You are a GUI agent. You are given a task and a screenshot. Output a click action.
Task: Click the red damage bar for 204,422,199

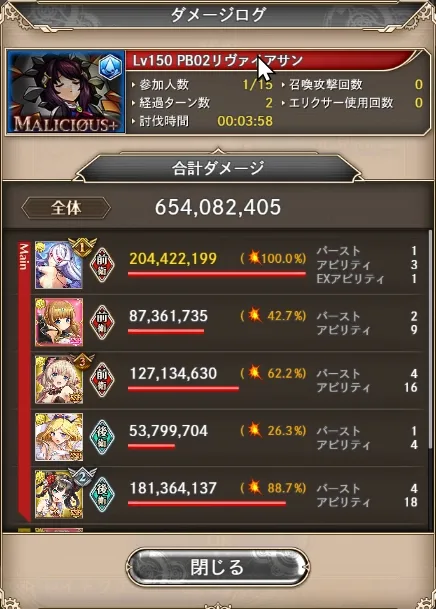click(x=217, y=275)
